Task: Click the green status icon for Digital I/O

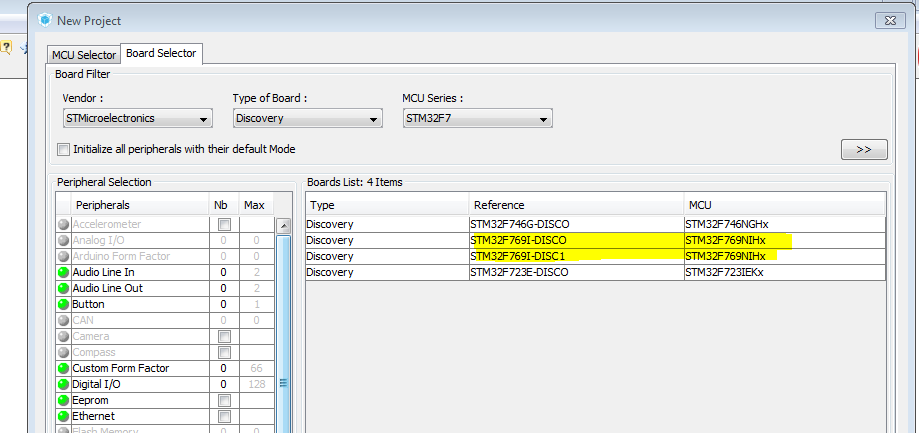Action: [63, 384]
